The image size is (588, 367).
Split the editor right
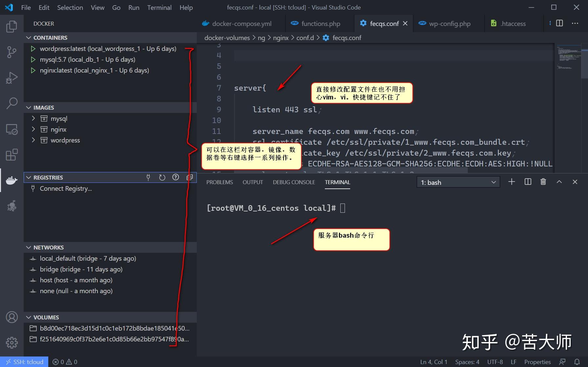click(559, 23)
